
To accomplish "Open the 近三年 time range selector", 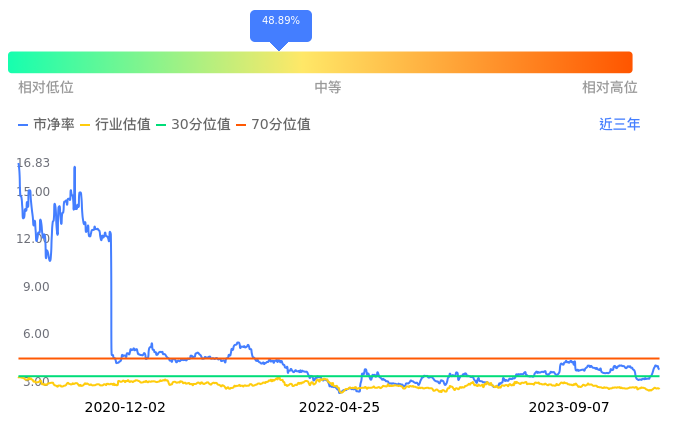I will pos(619,125).
